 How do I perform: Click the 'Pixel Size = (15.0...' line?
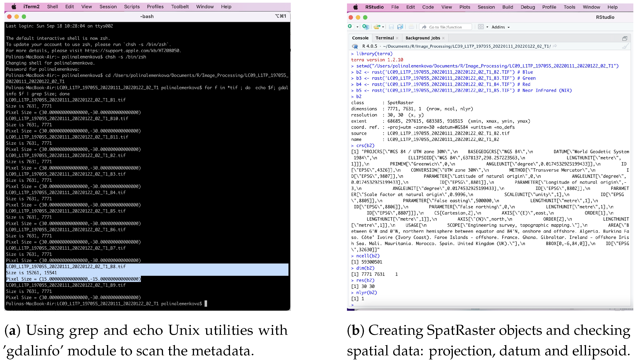[x=73, y=279]
